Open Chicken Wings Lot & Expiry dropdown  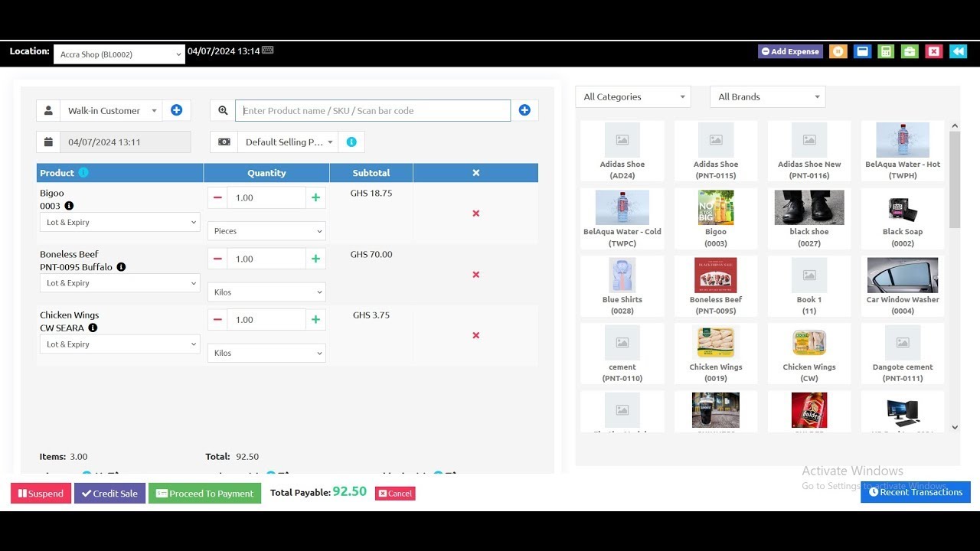point(119,344)
